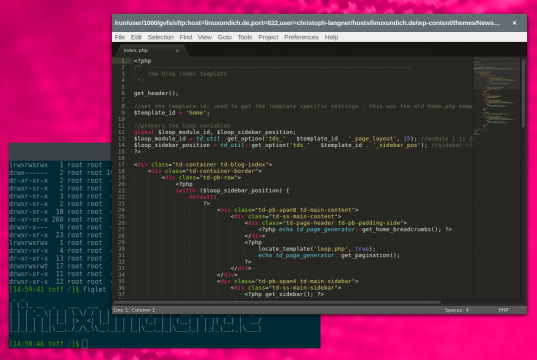The image size is (537, 360).
Task: Click the get_pagination(); code line
Action: (x=329, y=255)
